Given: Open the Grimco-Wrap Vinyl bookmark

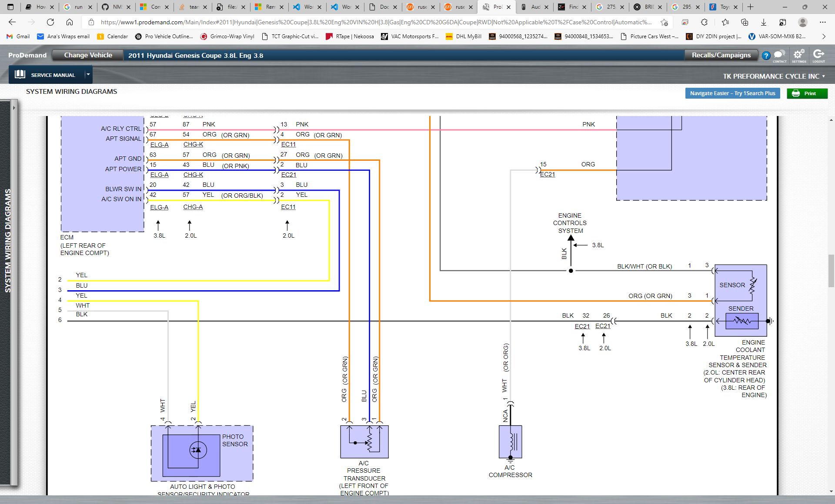Looking at the screenshot, I should (227, 36).
